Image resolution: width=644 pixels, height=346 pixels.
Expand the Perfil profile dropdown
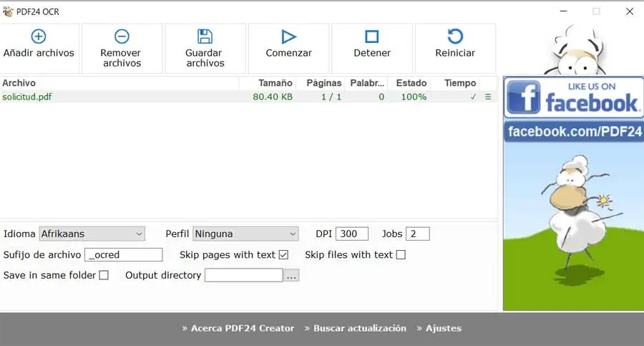tap(245, 234)
